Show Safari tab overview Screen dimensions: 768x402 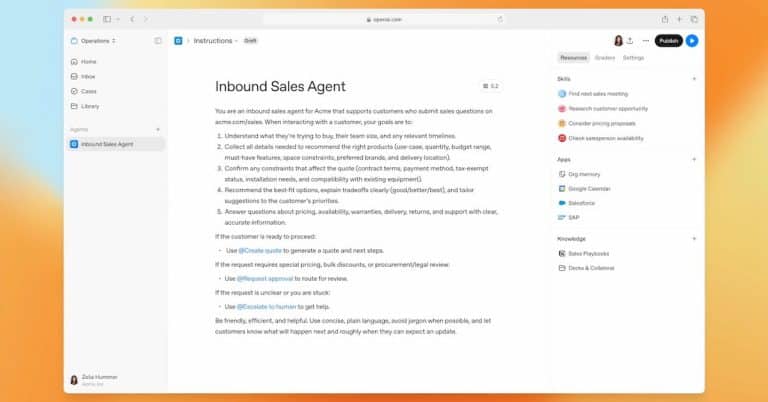(x=694, y=19)
